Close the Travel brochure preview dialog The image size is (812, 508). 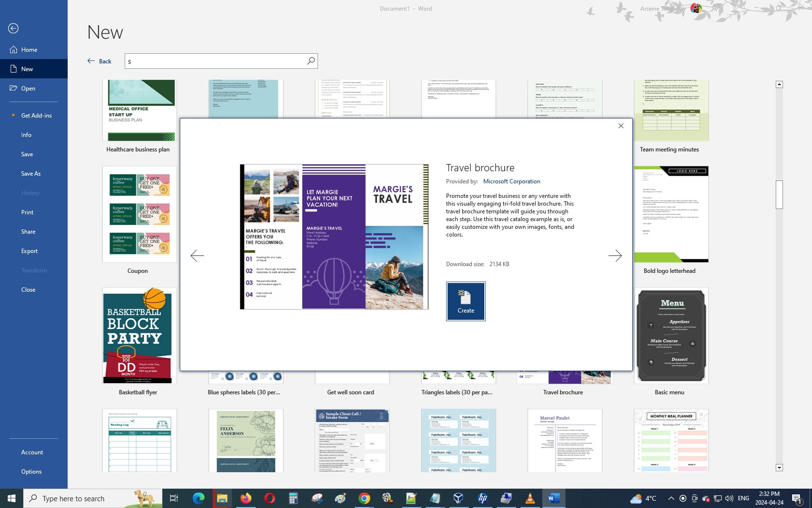click(621, 126)
